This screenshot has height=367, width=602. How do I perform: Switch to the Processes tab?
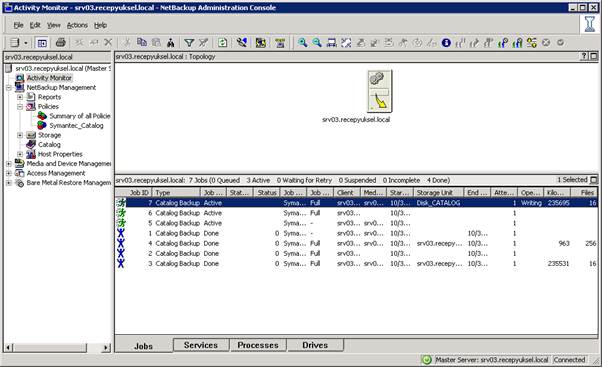(258, 345)
